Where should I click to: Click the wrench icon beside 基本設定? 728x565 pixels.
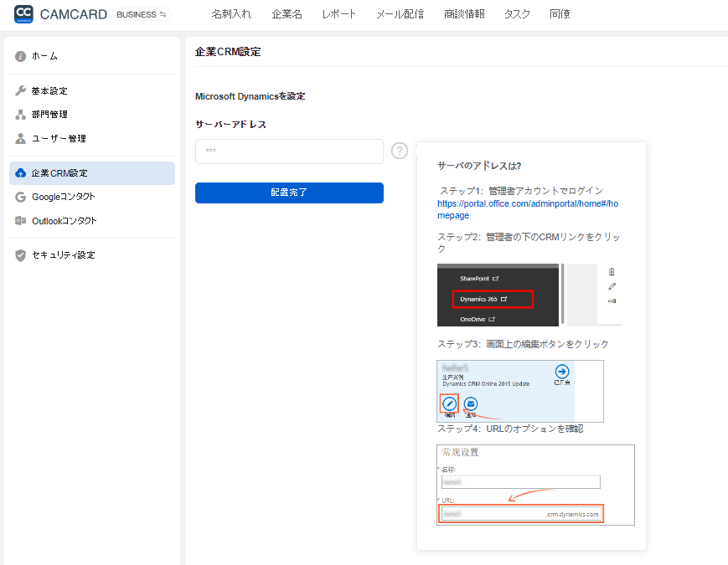20,91
